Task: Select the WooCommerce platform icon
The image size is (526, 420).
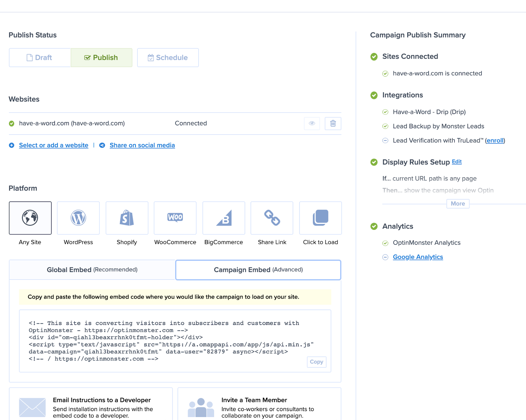Action: [x=175, y=218]
